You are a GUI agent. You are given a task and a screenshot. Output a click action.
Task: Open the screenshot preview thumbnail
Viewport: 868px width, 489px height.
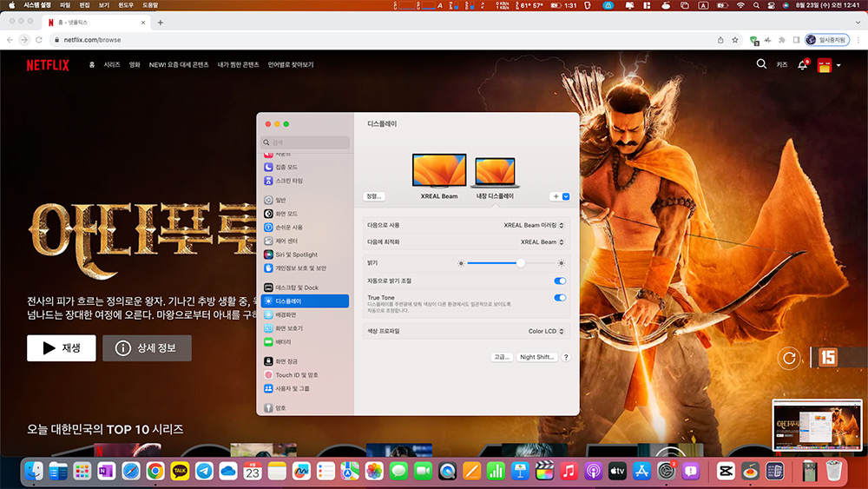pos(817,426)
